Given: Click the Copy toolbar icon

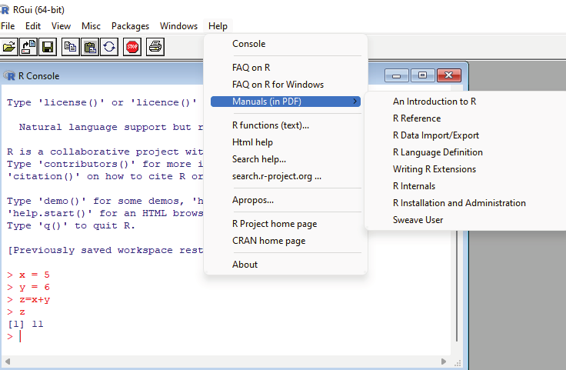Looking at the screenshot, I should pos(70,47).
